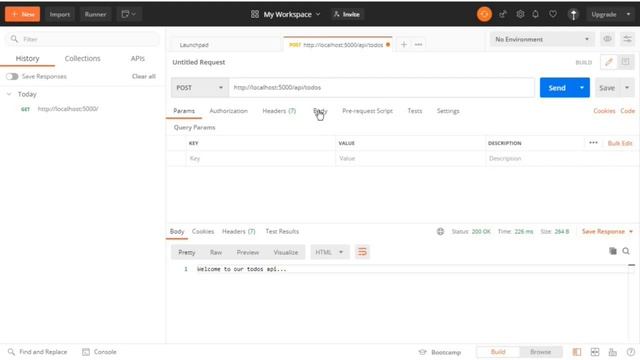Screen dimensions: 640x360
Task: Open the Test Results tab
Action: click(x=282, y=231)
